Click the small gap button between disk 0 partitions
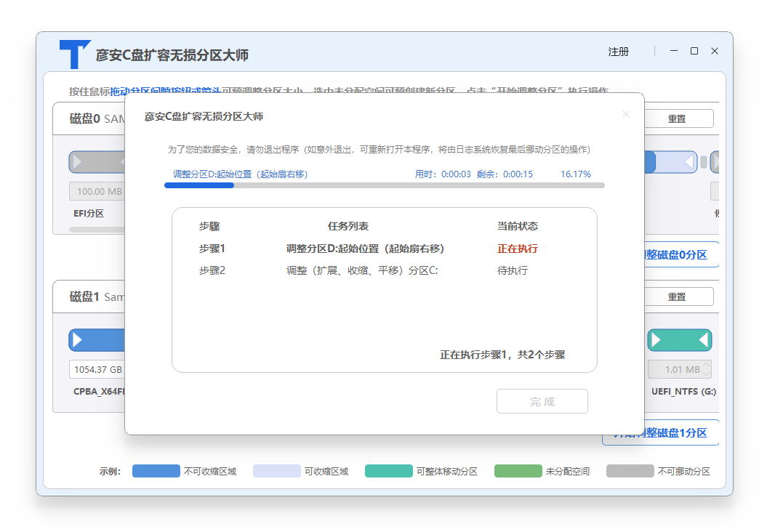 point(704,162)
